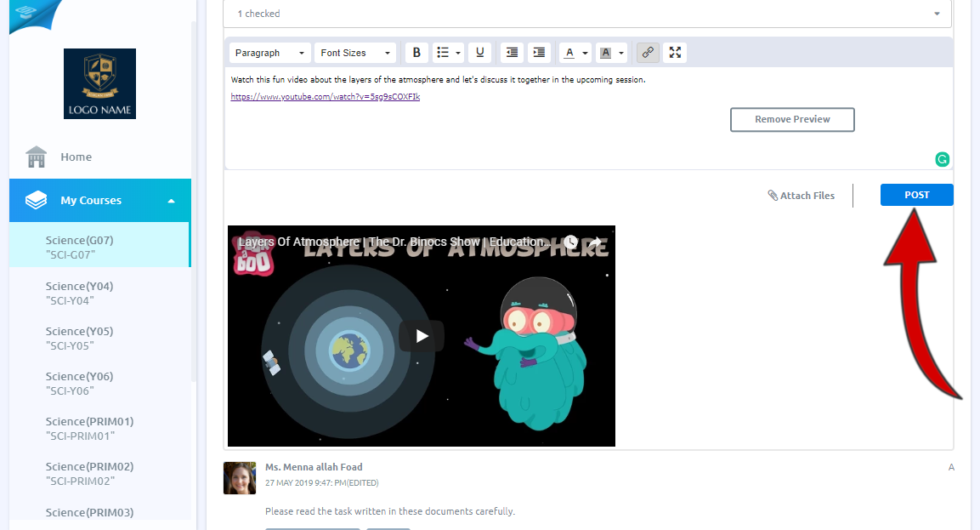Open the Font Sizes dropdown
The height and width of the screenshot is (530, 980).
(355, 54)
